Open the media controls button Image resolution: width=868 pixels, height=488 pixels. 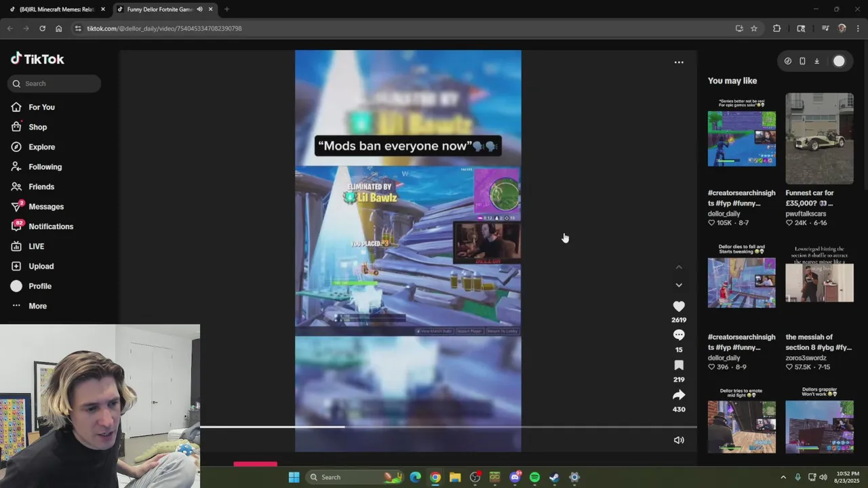coord(825,28)
